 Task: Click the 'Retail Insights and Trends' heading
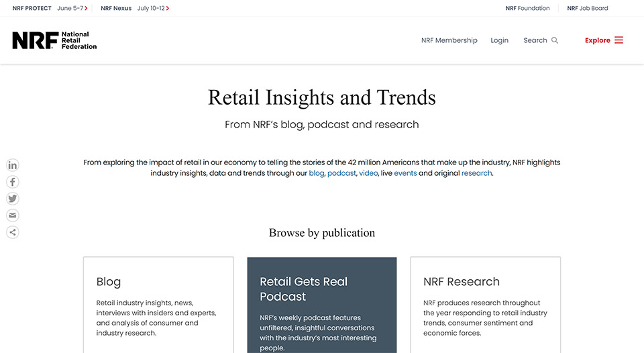[322, 98]
